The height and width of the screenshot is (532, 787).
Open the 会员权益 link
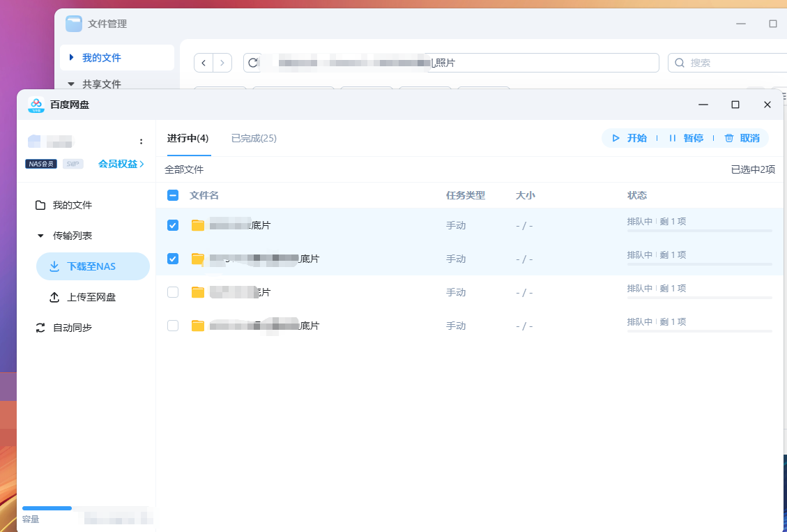point(121,164)
